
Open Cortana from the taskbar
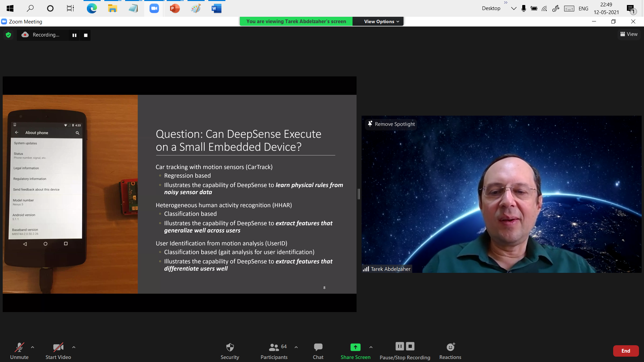tap(50, 8)
